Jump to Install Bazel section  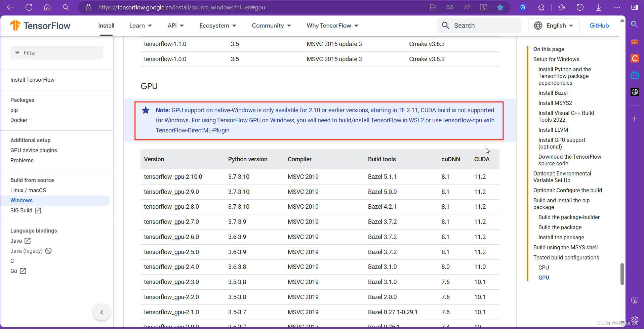tap(553, 93)
